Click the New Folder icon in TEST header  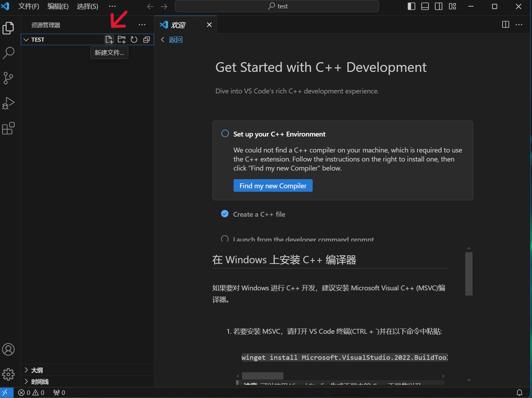coord(122,40)
